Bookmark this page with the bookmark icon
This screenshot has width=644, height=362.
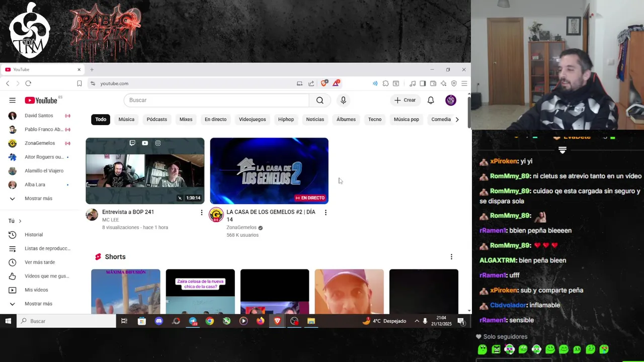[x=79, y=83]
